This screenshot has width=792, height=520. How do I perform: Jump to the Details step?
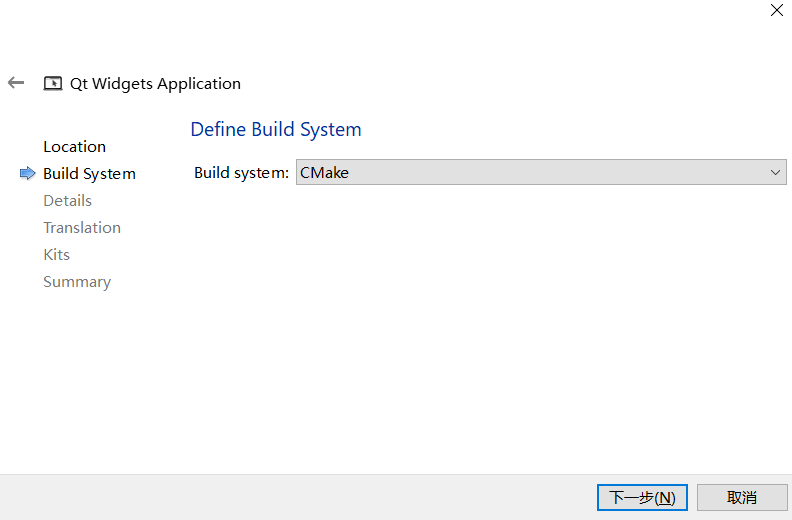click(x=68, y=201)
